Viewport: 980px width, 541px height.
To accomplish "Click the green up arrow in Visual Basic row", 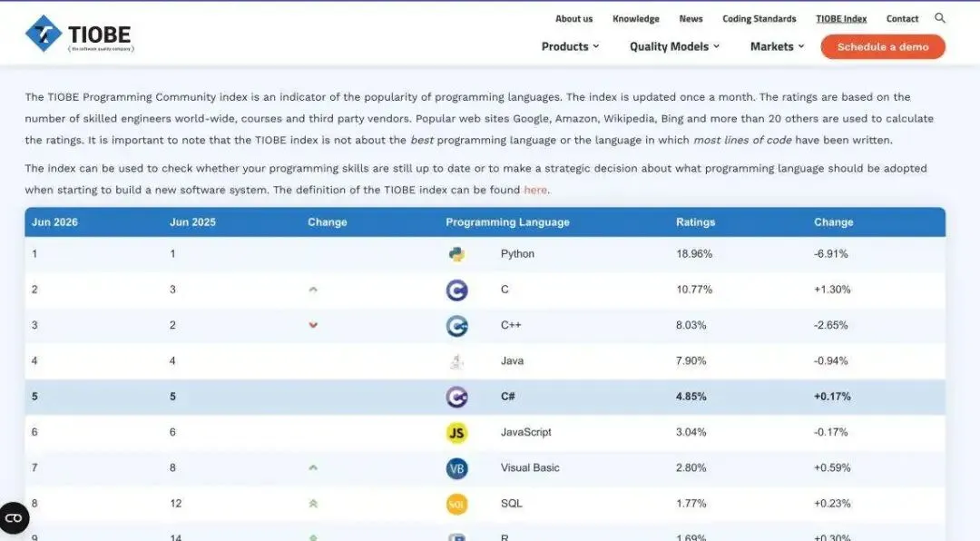I will pos(313,467).
